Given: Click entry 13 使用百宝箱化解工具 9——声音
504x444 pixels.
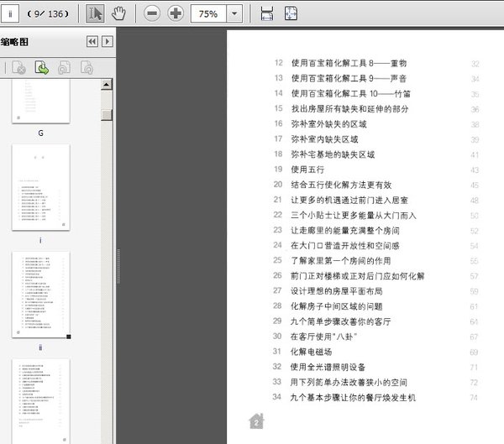Looking at the screenshot, I should coord(376,78).
